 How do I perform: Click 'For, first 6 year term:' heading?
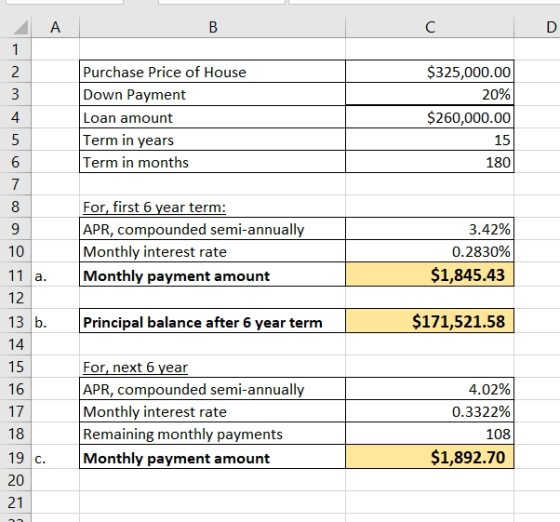point(154,207)
